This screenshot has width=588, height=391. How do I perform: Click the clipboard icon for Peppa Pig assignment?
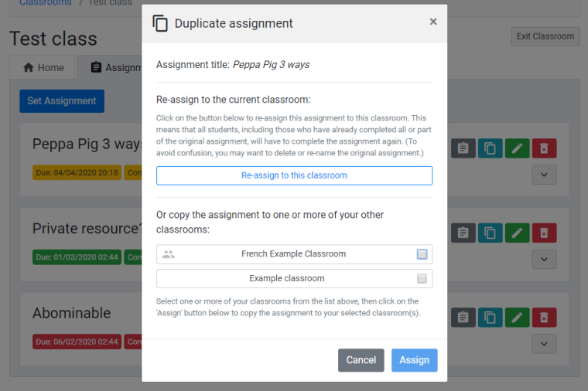point(463,148)
